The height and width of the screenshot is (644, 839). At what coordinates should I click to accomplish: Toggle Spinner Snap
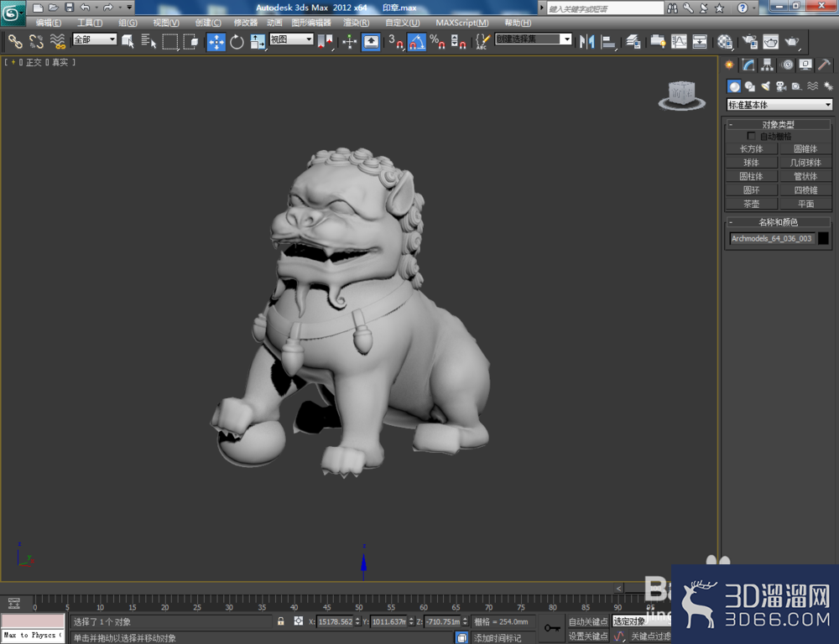point(458,42)
